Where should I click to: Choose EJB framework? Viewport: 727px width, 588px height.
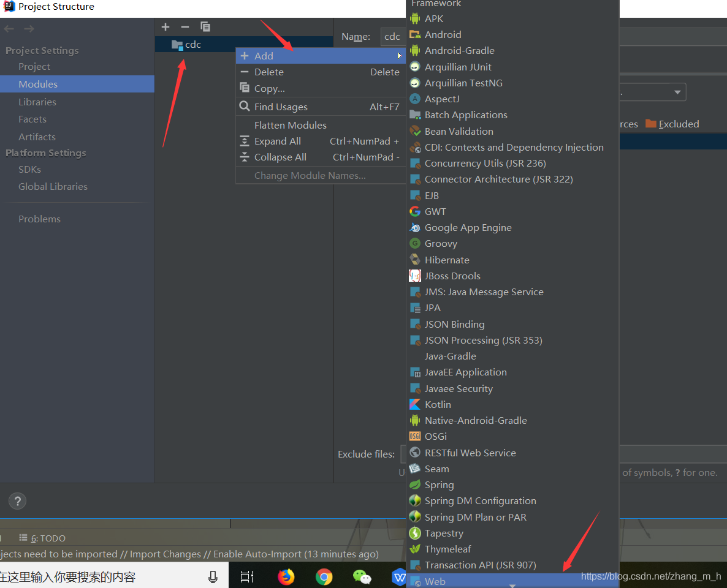(512, 195)
